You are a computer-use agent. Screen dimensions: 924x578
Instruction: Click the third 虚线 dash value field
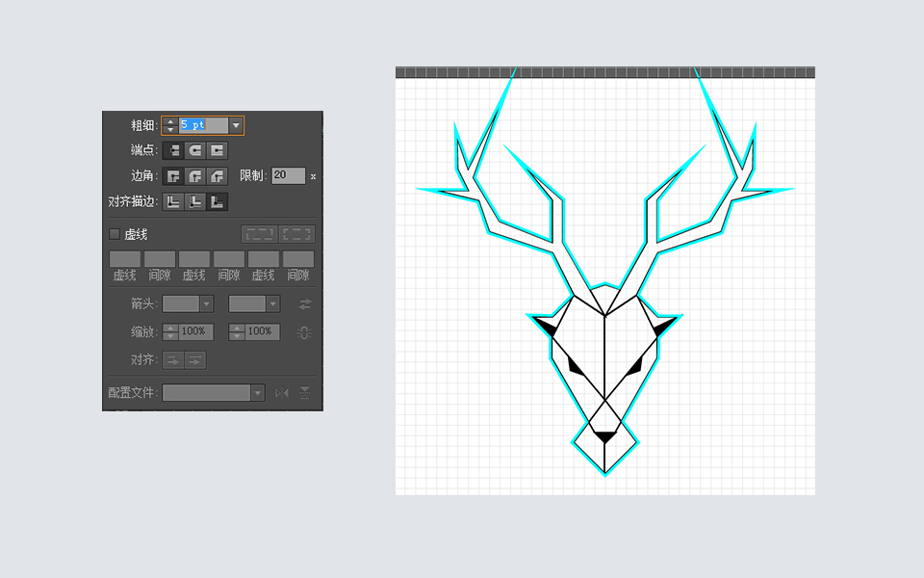point(264,259)
